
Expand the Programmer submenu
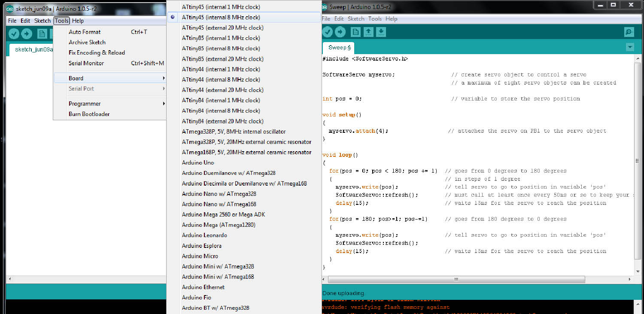110,104
